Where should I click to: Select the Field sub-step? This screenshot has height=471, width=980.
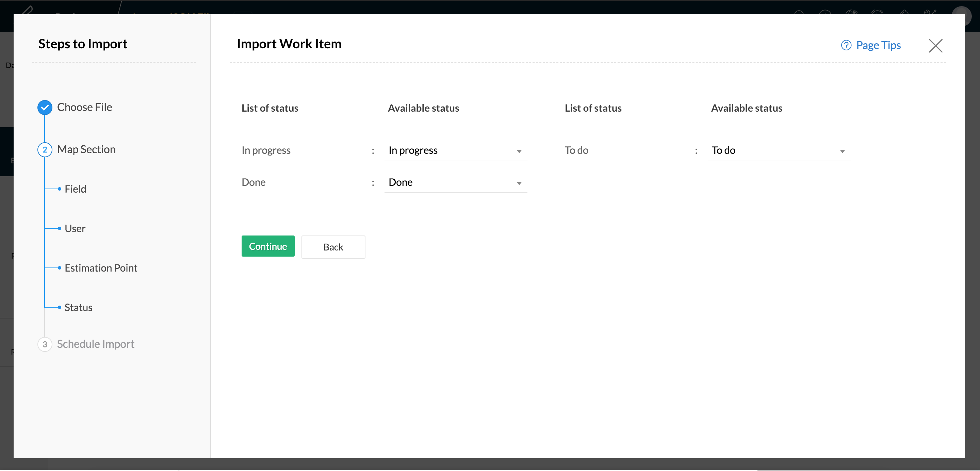tap(75, 189)
